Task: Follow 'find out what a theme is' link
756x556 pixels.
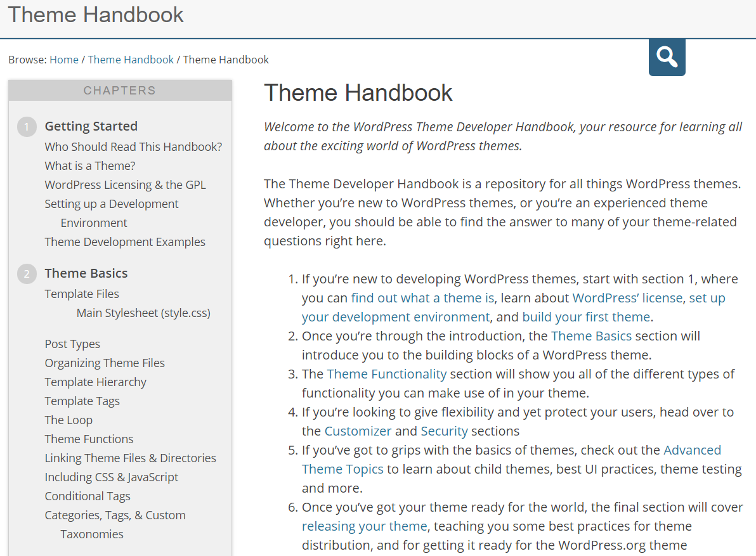Action: (422, 298)
